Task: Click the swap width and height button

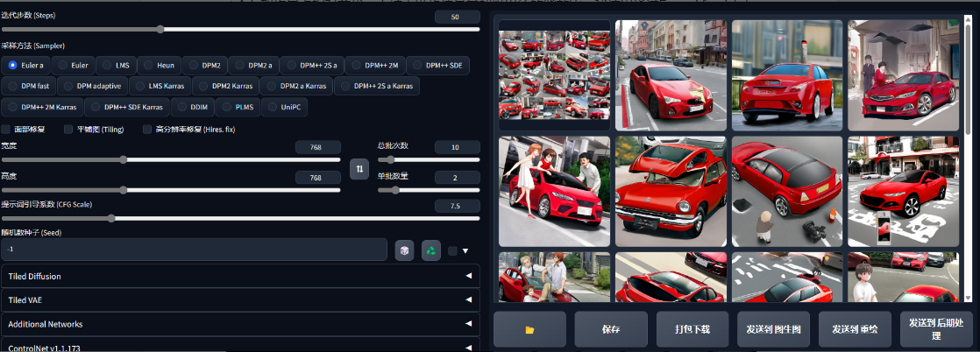Action: click(x=359, y=168)
